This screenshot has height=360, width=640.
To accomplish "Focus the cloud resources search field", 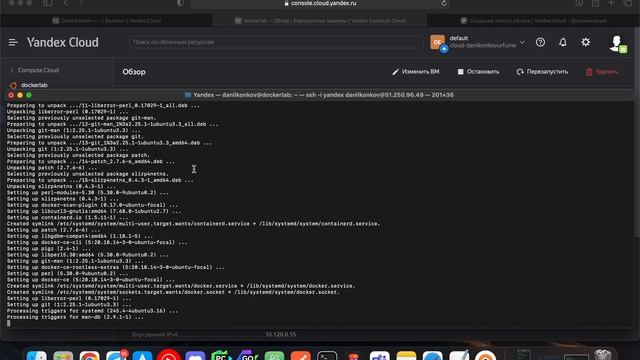I will click(x=276, y=42).
